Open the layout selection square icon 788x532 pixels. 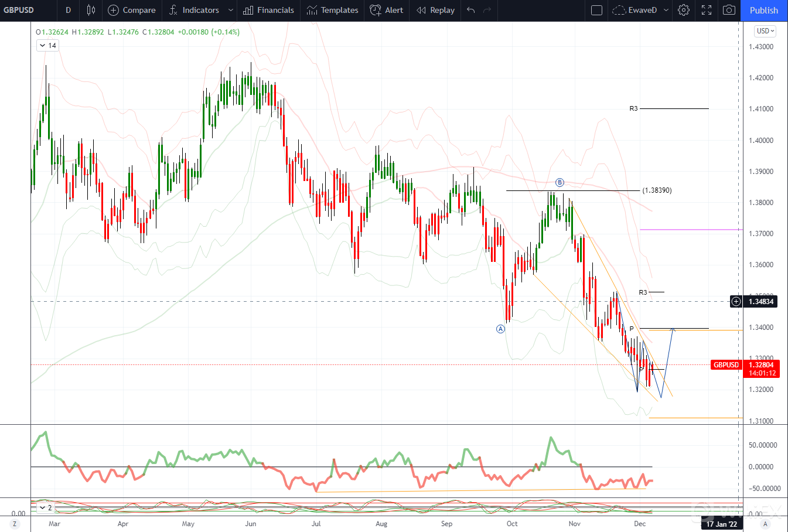coord(596,10)
